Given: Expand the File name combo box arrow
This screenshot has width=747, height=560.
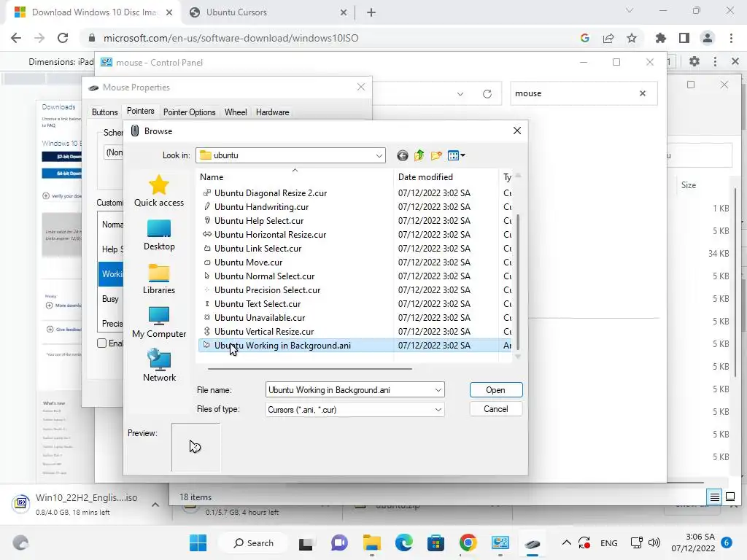Looking at the screenshot, I should pos(438,390).
